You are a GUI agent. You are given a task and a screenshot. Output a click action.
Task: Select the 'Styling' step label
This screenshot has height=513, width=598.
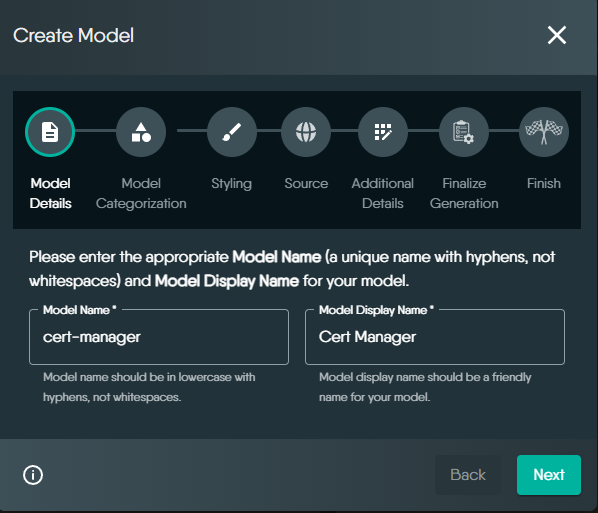point(231,184)
